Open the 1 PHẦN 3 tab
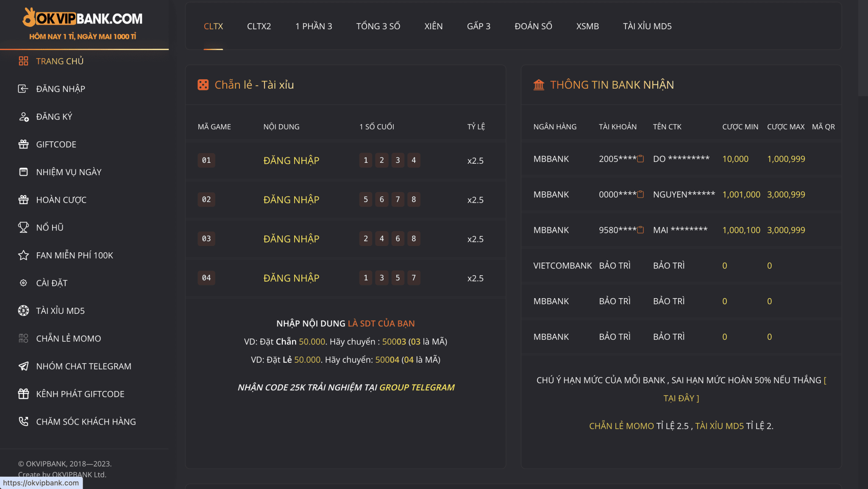Image resolution: width=868 pixels, height=489 pixels. [314, 26]
